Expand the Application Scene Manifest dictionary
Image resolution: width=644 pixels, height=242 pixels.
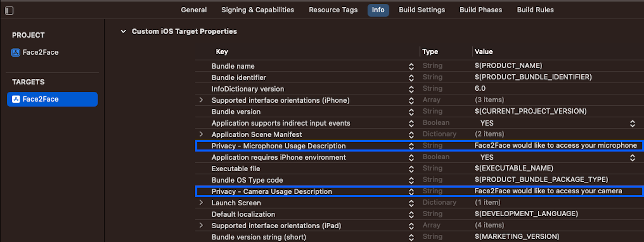click(201, 134)
